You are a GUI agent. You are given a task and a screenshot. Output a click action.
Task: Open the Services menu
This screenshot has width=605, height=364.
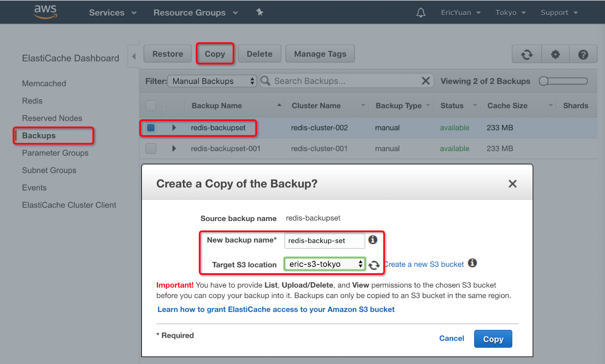coord(113,13)
